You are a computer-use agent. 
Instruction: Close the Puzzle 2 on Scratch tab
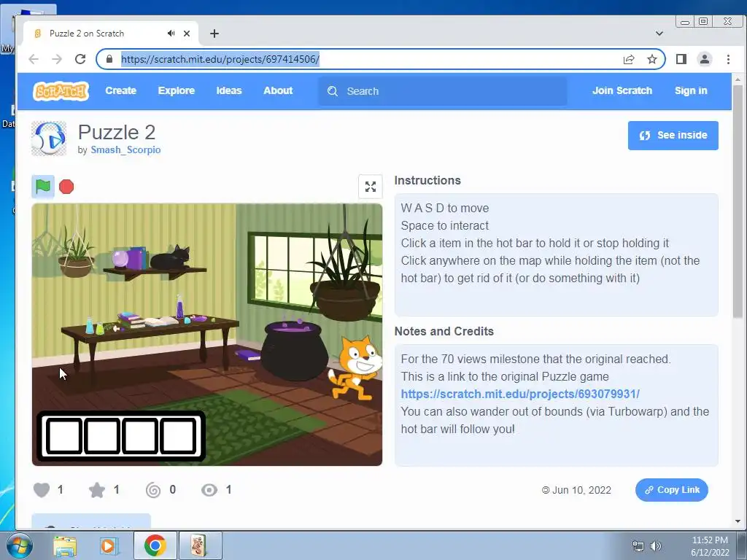point(187,34)
